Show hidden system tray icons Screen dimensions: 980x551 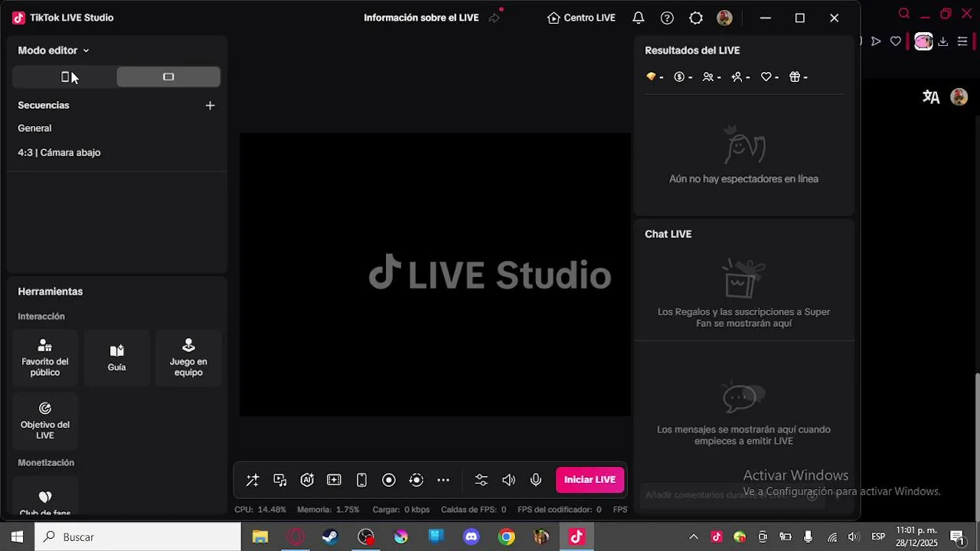coord(694,537)
